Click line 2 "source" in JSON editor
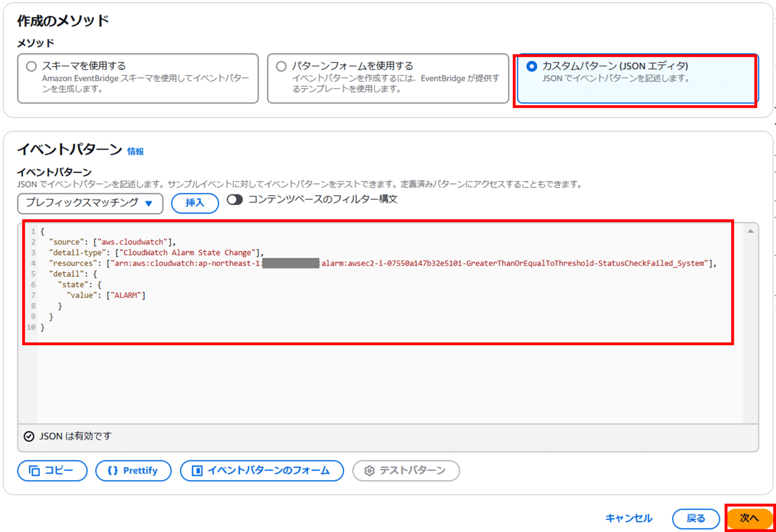The height and width of the screenshot is (532, 776). (x=113, y=242)
